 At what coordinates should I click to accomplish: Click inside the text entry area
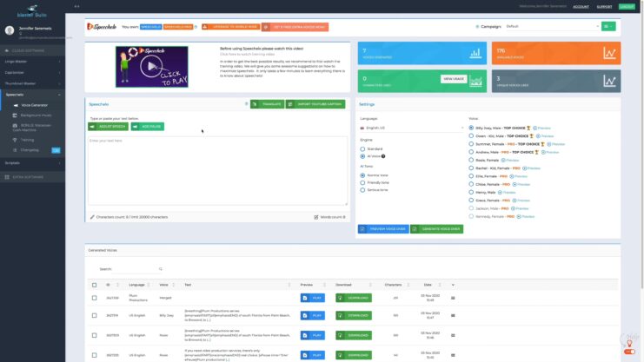pos(217,171)
